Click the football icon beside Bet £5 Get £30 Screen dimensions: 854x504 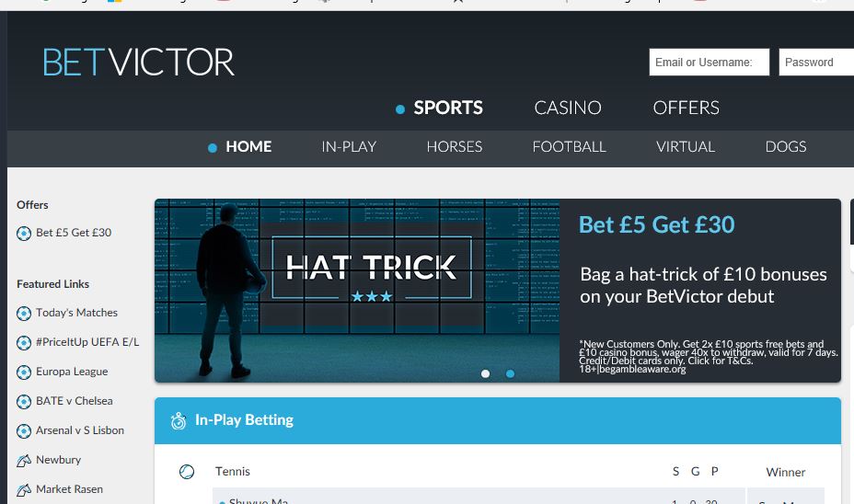(x=23, y=234)
